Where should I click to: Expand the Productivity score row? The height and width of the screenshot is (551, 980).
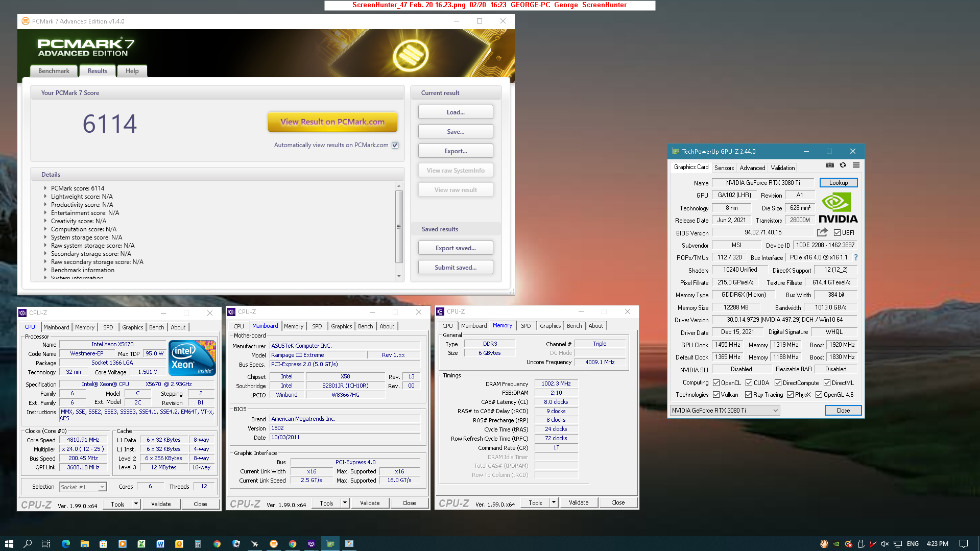tap(45, 204)
